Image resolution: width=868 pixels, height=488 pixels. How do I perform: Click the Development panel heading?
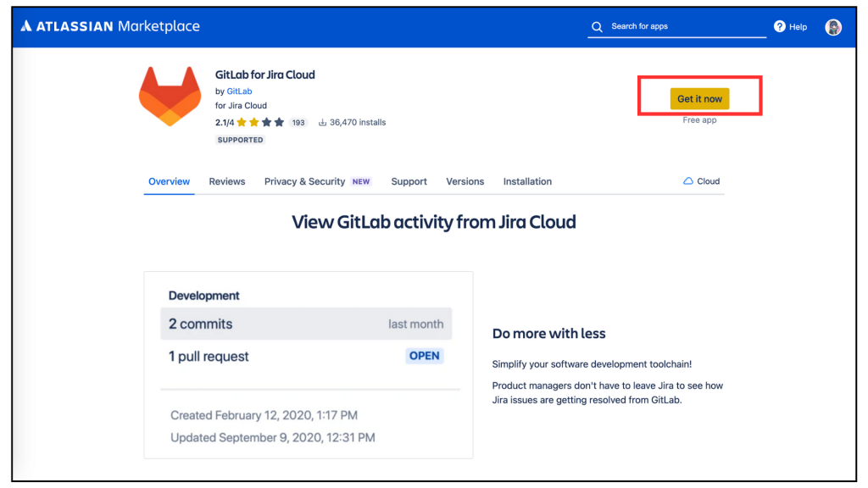coord(203,296)
